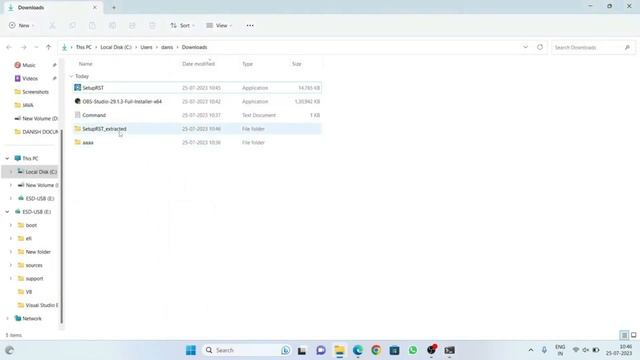
Task: Close the Downloads tab
Action: (95, 7)
